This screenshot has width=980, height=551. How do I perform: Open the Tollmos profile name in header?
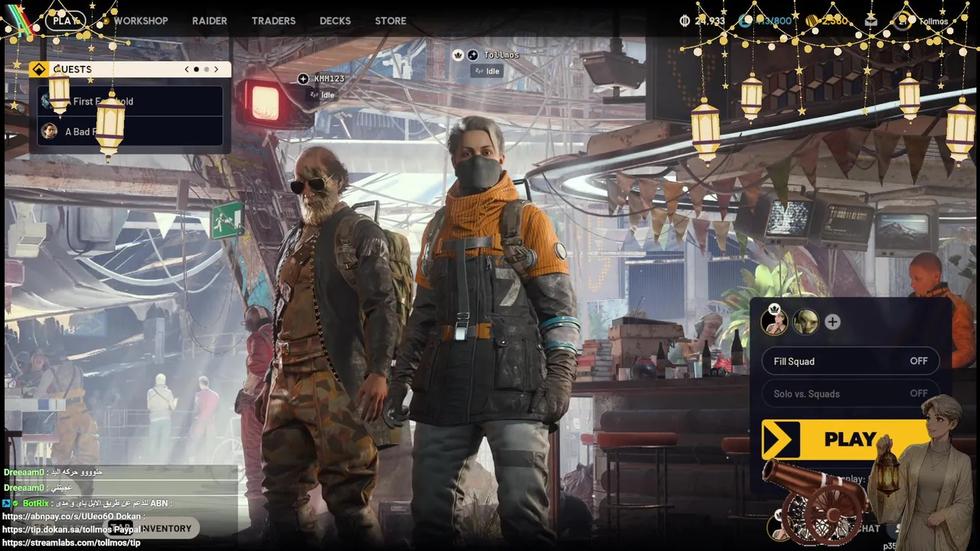click(934, 21)
